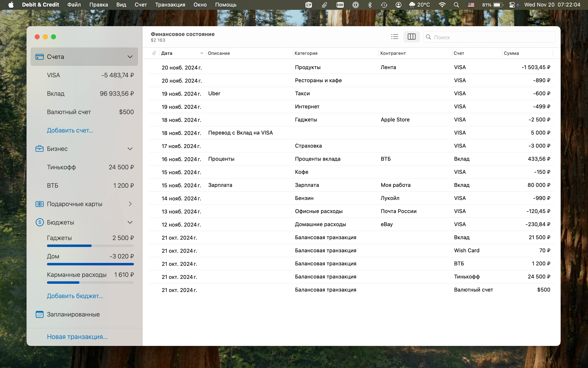Collapse the Счета section chevron

(x=130, y=57)
